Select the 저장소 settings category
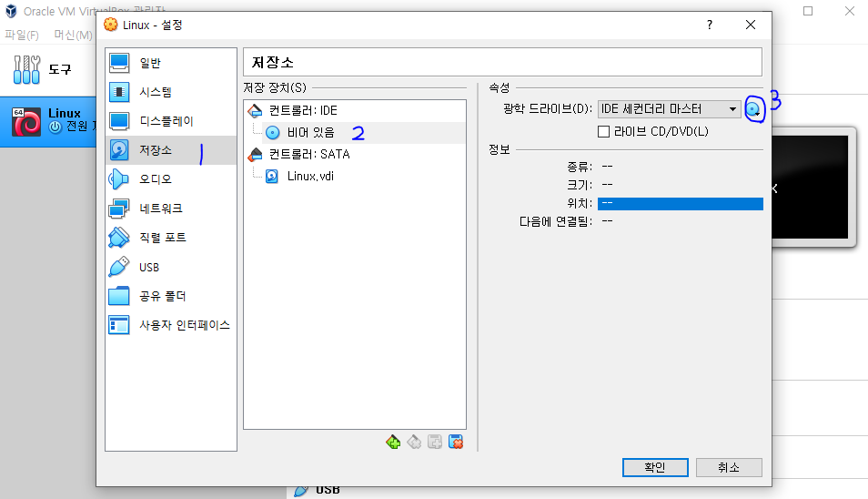868x499 pixels. (x=170, y=150)
